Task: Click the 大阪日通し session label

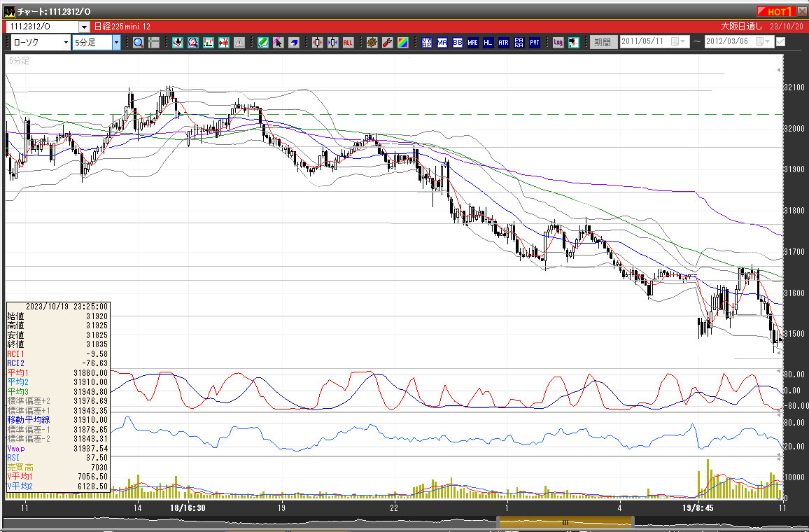Action: (x=741, y=27)
